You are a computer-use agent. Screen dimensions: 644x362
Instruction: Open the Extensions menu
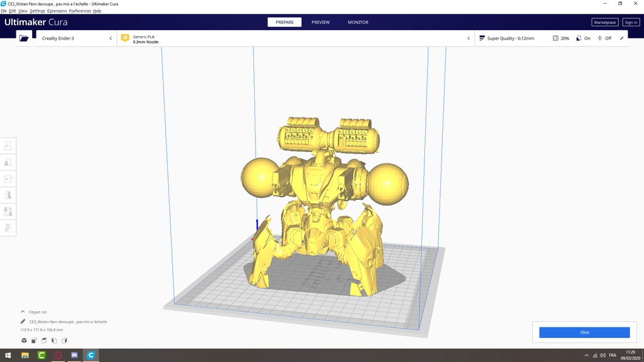[x=57, y=11]
